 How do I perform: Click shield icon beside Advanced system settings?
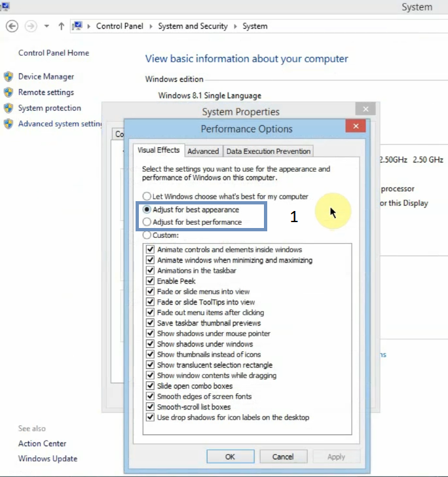9,124
